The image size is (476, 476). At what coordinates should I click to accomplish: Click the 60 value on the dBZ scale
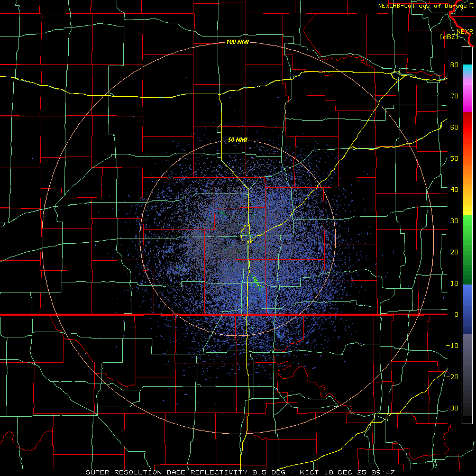(454, 127)
